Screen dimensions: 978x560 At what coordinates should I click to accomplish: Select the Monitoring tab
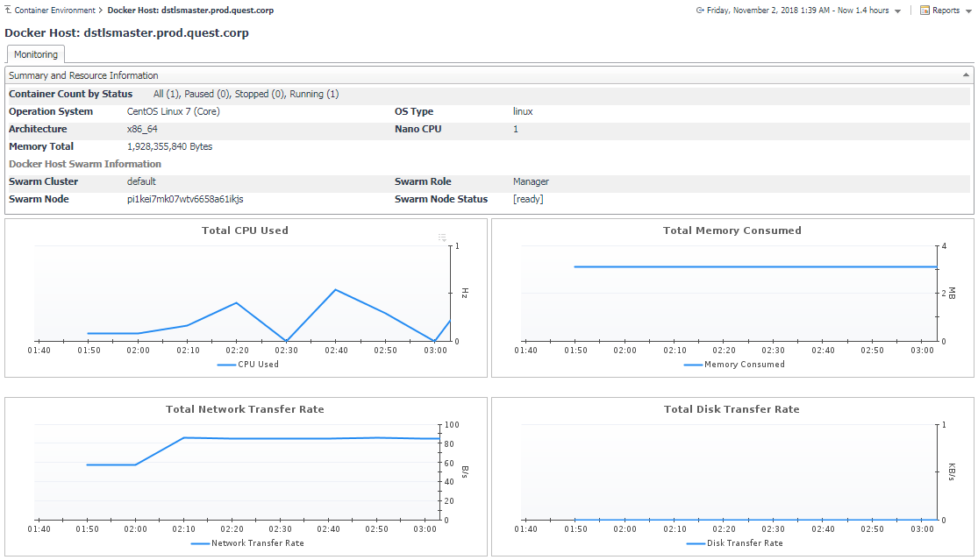[x=36, y=54]
